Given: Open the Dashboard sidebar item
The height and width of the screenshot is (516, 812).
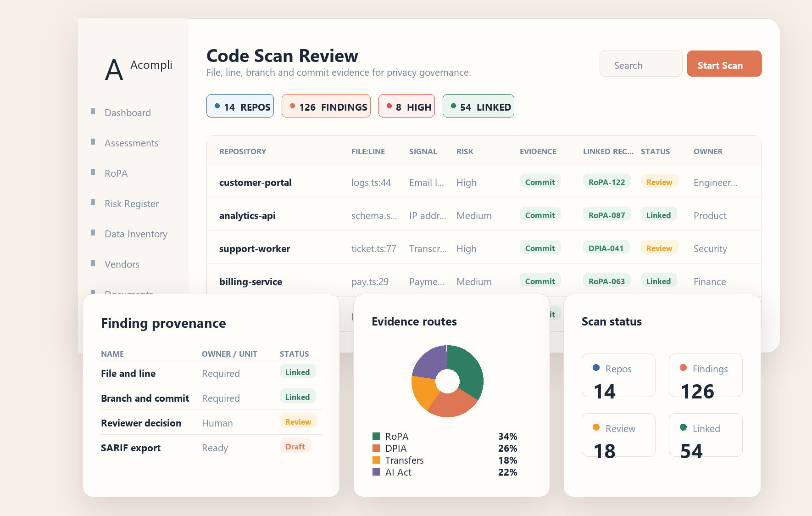Looking at the screenshot, I should click(x=128, y=113).
